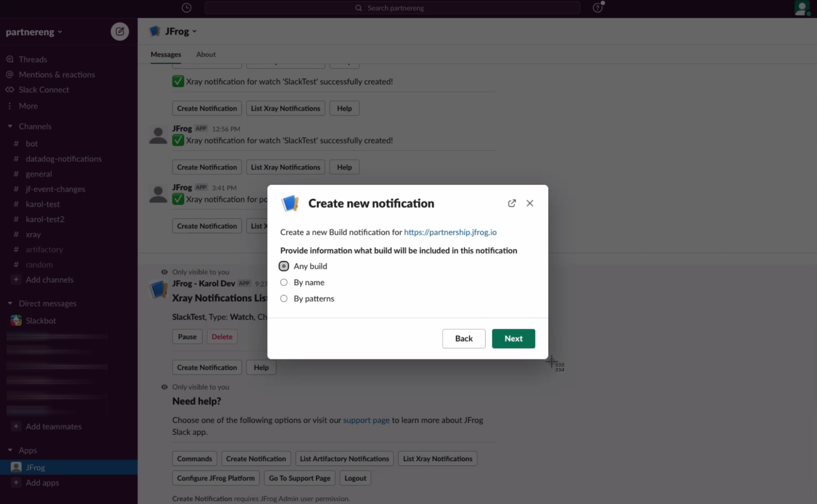Open modal in new window icon
The height and width of the screenshot is (504, 817).
tap(512, 203)
